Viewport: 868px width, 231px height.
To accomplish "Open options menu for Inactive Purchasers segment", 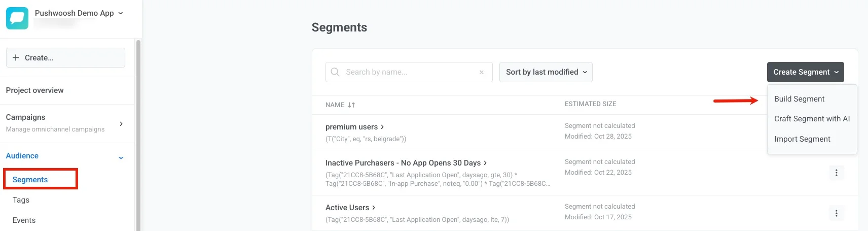I will pos(836,173).
